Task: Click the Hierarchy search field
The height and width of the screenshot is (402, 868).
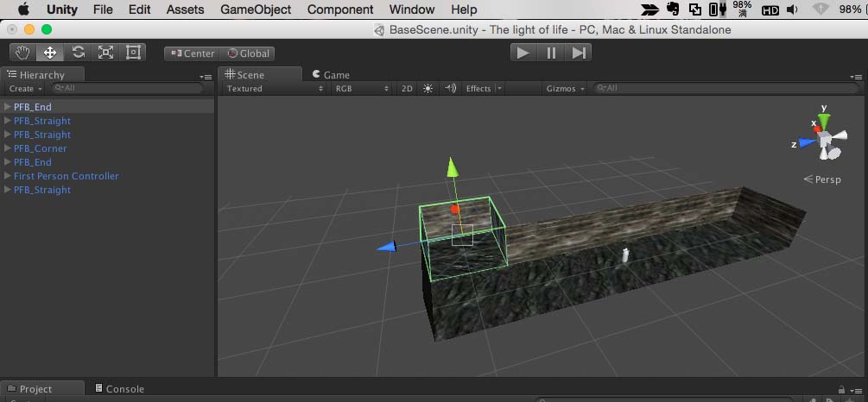Action: click(x=127, y=88)
